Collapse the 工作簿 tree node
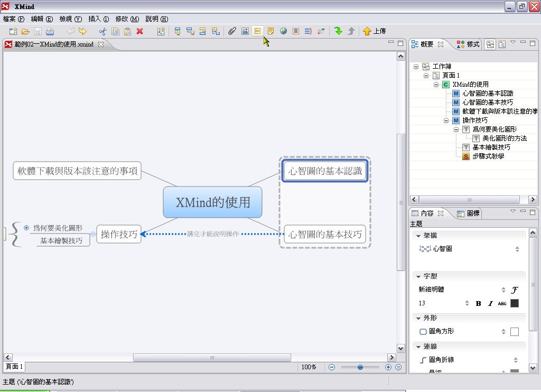Screen dimensions: 541x392 click(x=416, y=67)
